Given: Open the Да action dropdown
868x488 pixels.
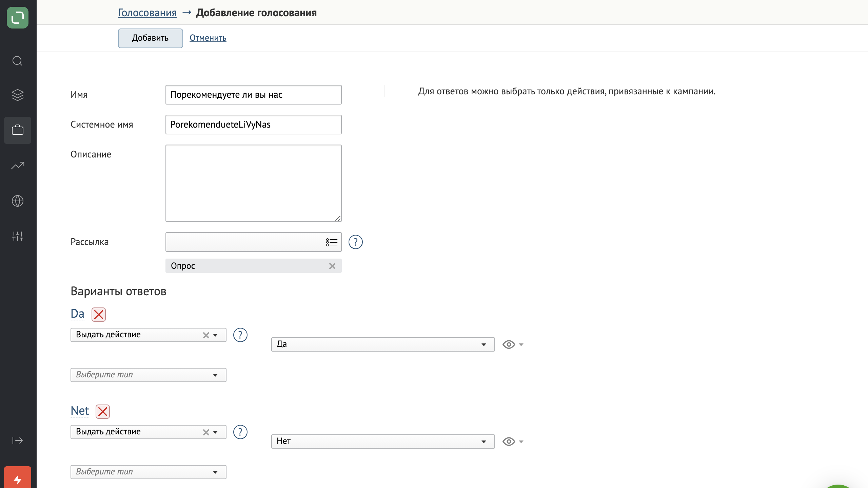Looking at the screenshot, I should pos(383,344).
